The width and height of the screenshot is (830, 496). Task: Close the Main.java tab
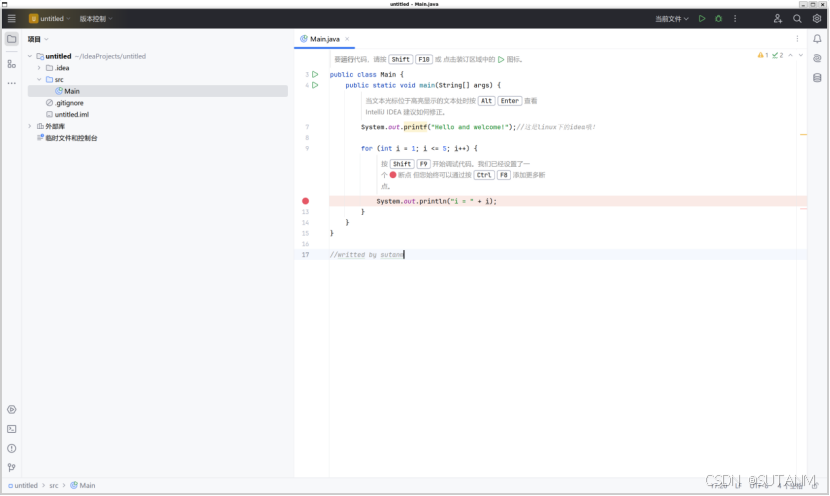coord(347,39)
